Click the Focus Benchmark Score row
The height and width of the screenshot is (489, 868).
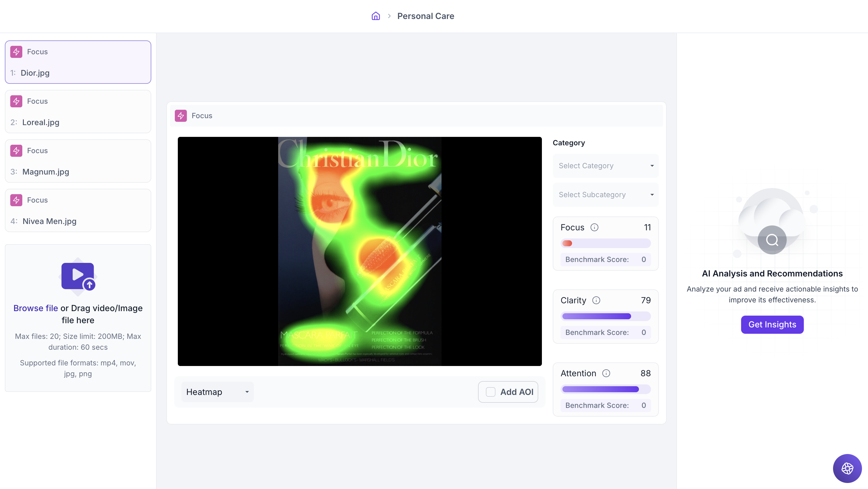point(605,260)
